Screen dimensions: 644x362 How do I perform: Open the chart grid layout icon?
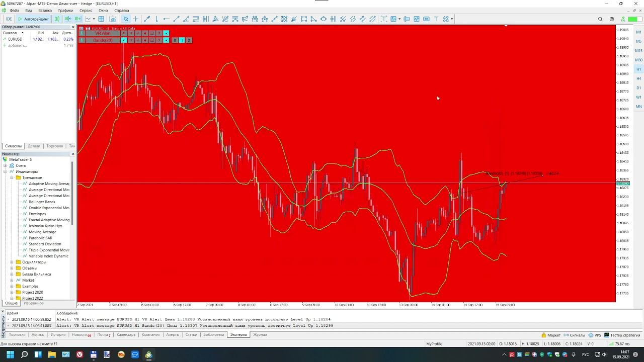[x=101, y=19]
